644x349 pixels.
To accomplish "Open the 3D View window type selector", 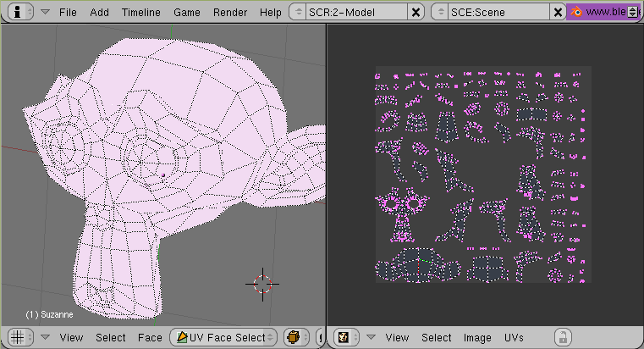I will click(21, 337).
